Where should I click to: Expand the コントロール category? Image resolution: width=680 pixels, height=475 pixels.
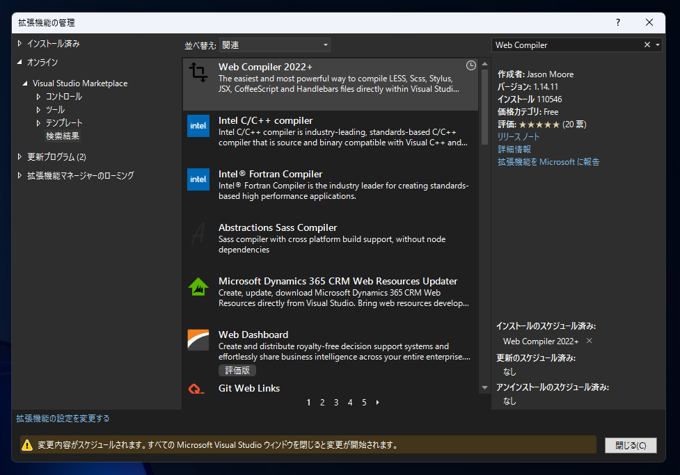point(38,97)
